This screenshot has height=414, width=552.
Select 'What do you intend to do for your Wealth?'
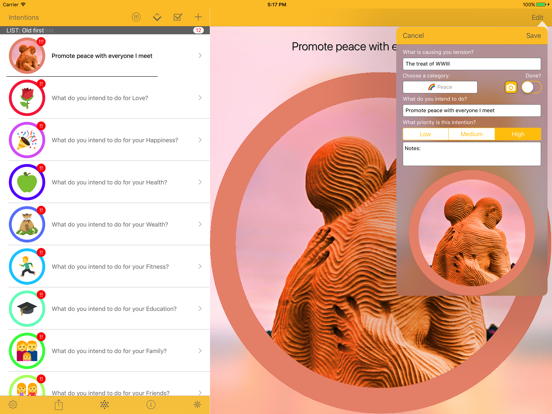click(110, 224)
